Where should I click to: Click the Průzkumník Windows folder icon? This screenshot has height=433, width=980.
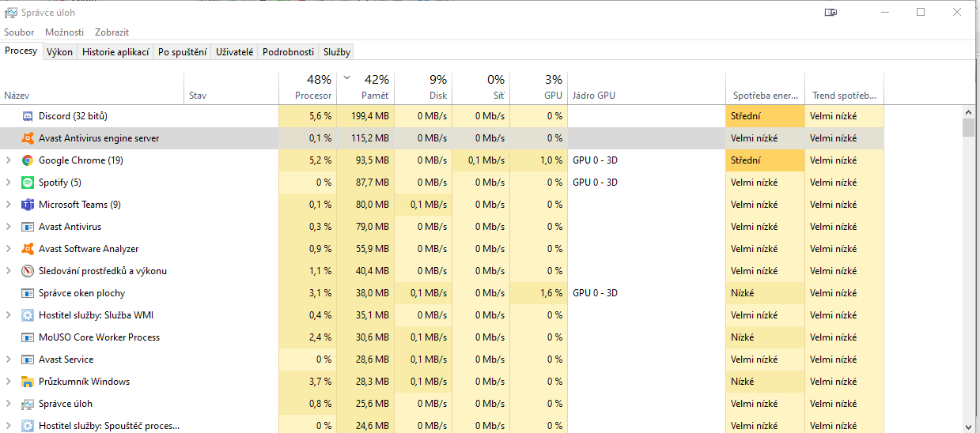click(x=27, y=382)
